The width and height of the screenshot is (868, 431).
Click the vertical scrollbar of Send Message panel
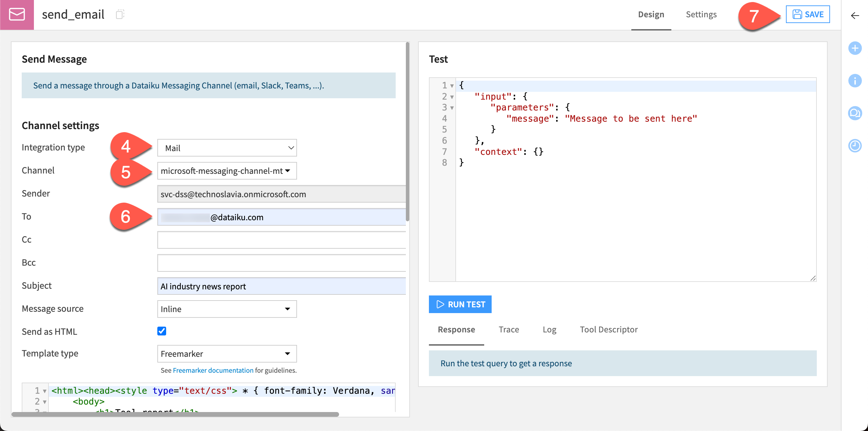408,131
